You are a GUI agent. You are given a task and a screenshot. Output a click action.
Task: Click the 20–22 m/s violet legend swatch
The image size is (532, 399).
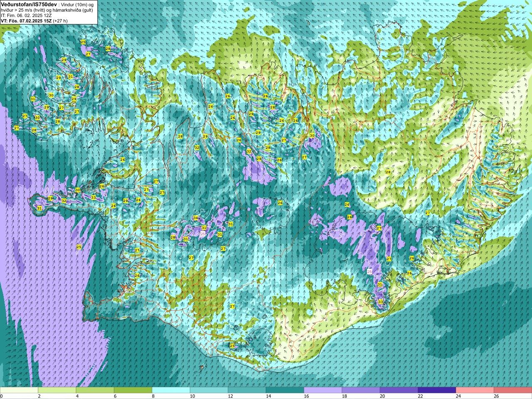tap(399, 390)
